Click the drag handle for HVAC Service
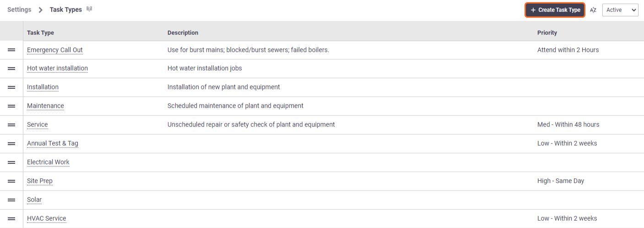Screen dimensions: 644x228 11,219
